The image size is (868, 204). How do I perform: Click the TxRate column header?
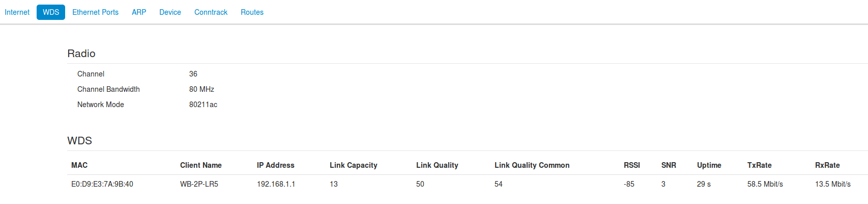coord(759,165)
